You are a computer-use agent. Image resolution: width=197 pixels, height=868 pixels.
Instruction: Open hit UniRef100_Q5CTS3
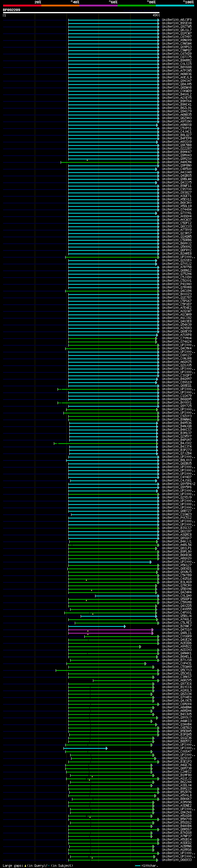176,670
